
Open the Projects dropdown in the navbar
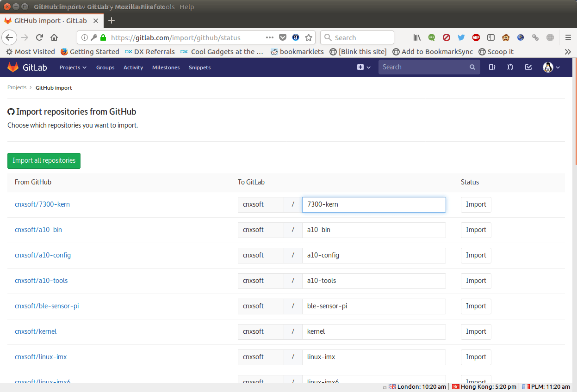tap(73, 67)
